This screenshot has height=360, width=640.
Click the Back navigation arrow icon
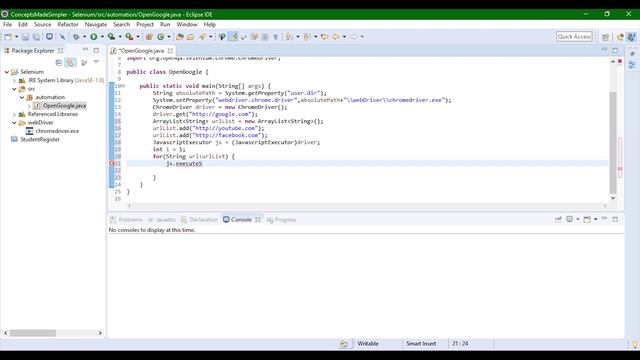pos(336,37)
